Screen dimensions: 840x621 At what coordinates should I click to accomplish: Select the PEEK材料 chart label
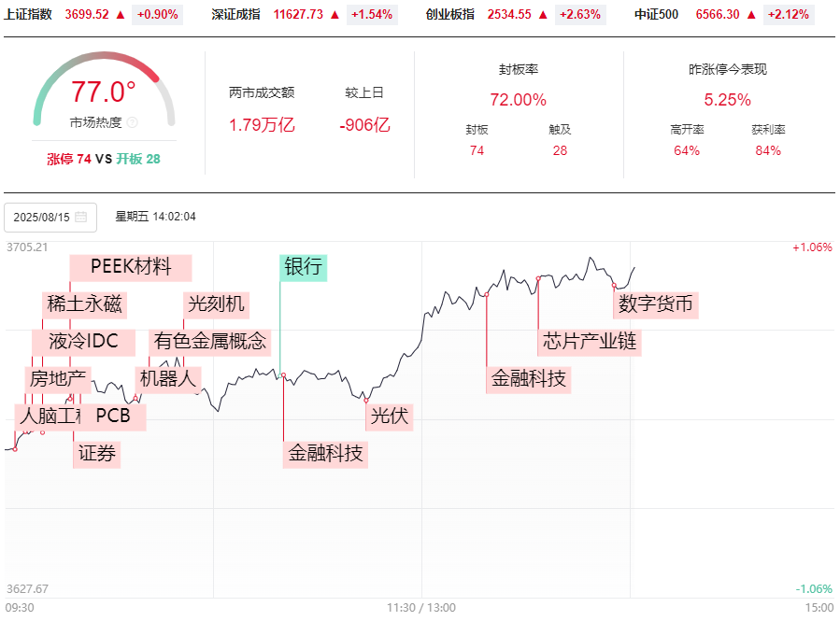(x=131, y=267)
